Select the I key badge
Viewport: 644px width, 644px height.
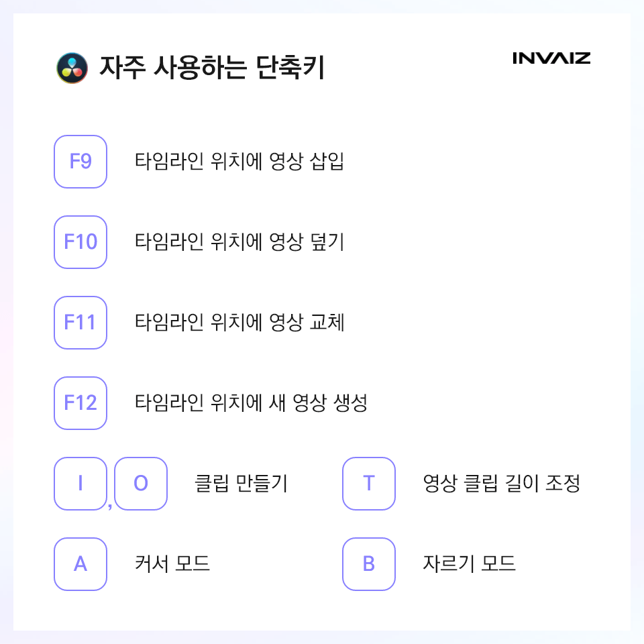pos(80,484)
